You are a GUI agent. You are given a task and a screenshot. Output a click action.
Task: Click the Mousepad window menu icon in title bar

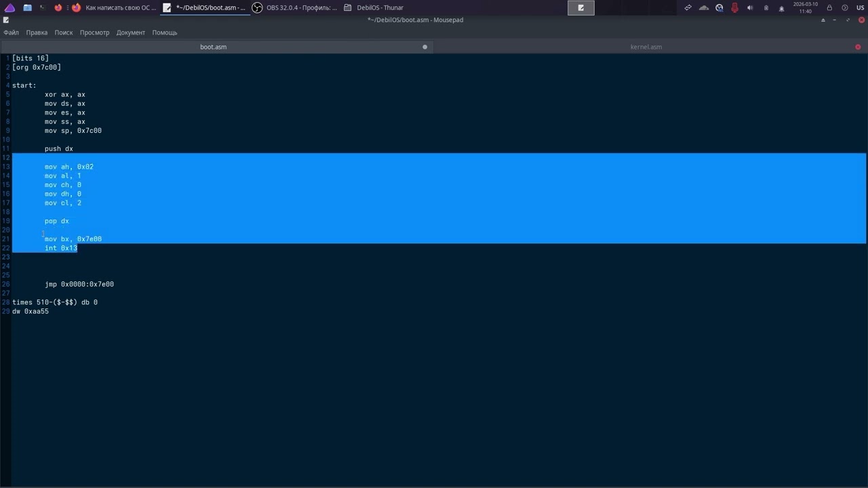(6, 20)
